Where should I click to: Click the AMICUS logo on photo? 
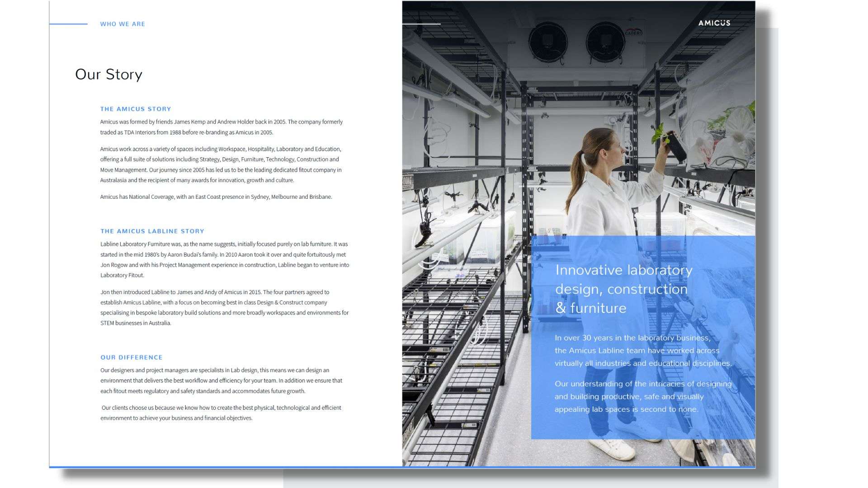[x=714, y=23]
